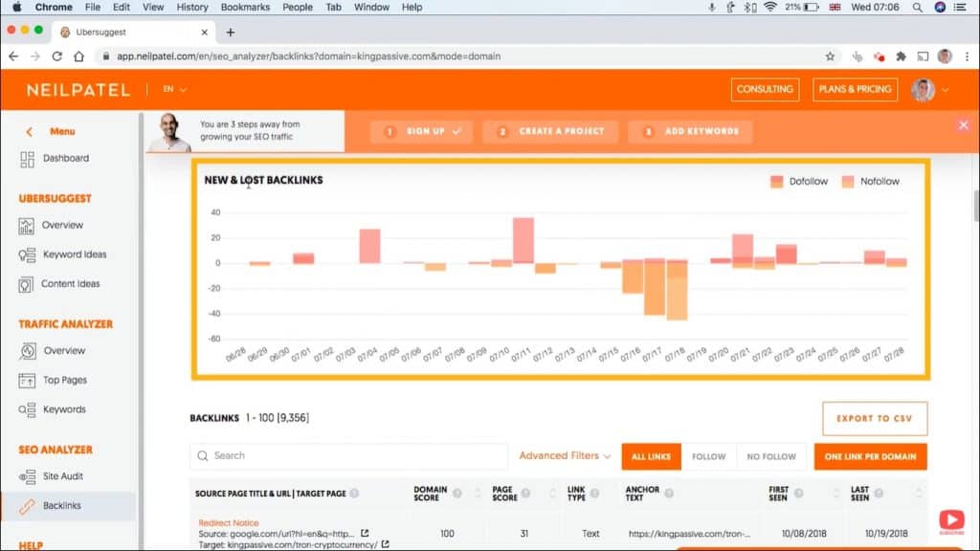The width and height of the screenshot is (980, 551).
Task: Select the Ubersuggest browser tab
Action: point(134,32)
